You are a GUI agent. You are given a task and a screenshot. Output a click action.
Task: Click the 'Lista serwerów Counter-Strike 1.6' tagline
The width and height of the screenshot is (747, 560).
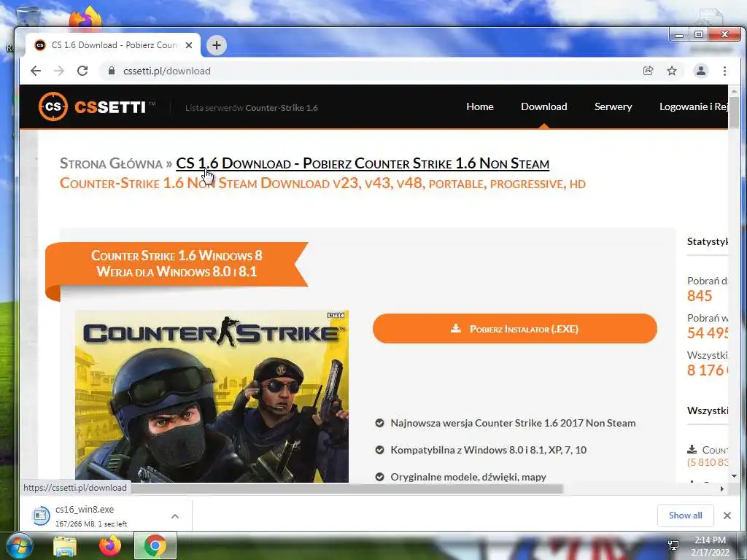coord(252,108)
